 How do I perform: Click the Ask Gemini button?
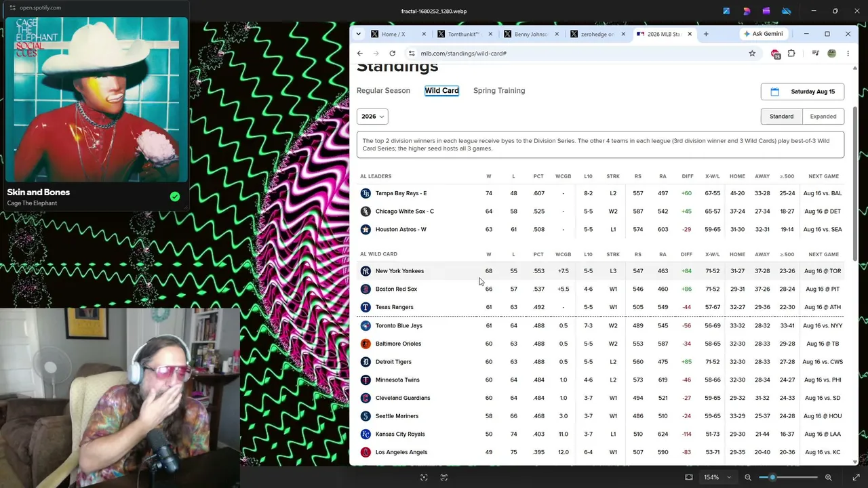pyautogui.click(x=763, y=34)
